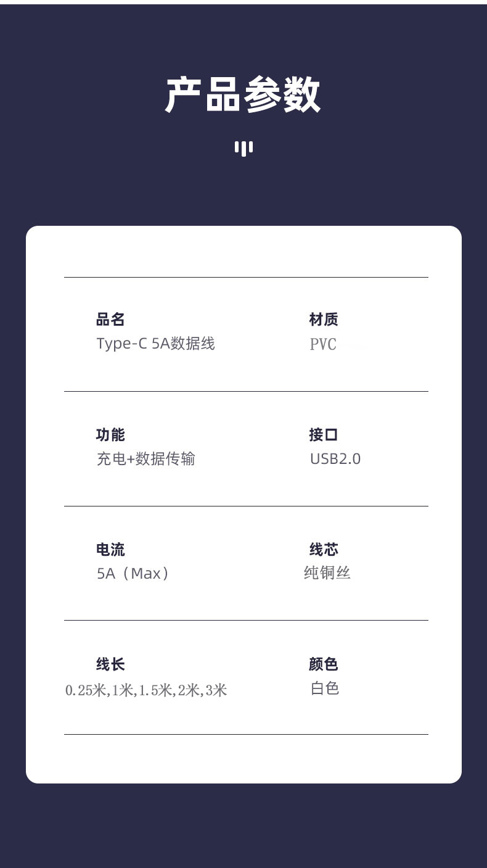
Task: Select the 功能 label
Action: [x=110, y=435]
